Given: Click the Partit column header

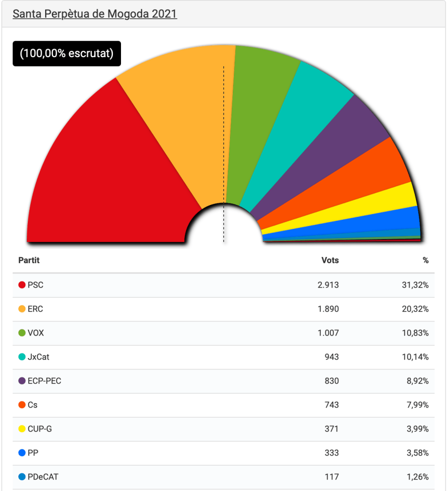Looking at the screenshot, I should pyautogui.click(x=29, y=261).
